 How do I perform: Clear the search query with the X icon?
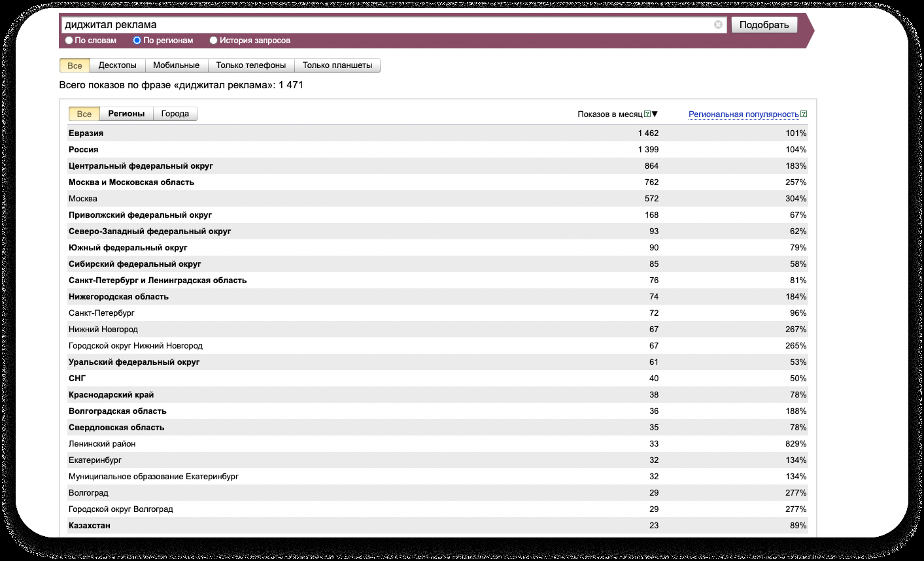click(x=718, y=25)
